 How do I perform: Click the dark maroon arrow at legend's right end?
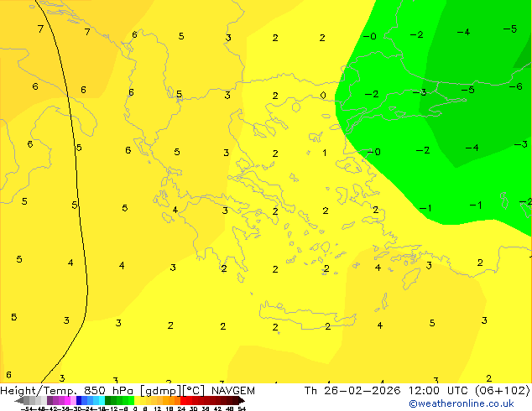pyautogui.click(x=242, y=400)
